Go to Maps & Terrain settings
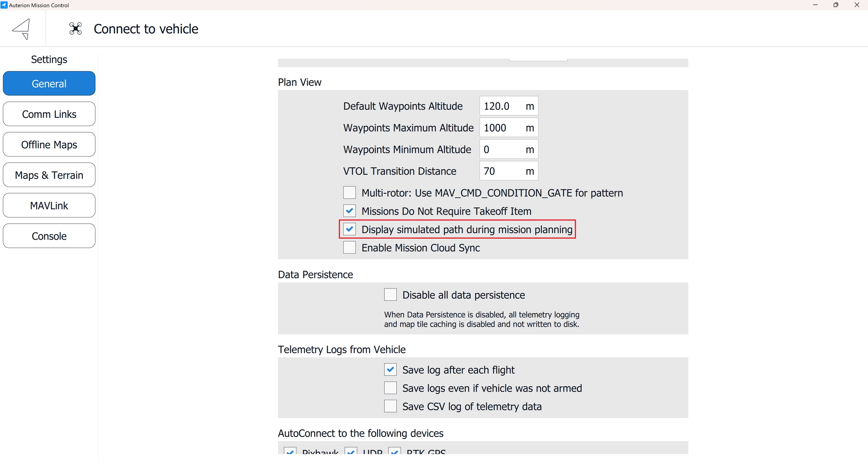The height and width of the screenshot is (466, 868). point(49,175)
